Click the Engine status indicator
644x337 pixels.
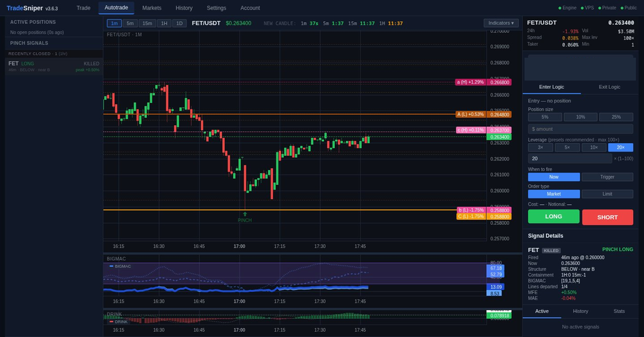[x=567, y=8]
